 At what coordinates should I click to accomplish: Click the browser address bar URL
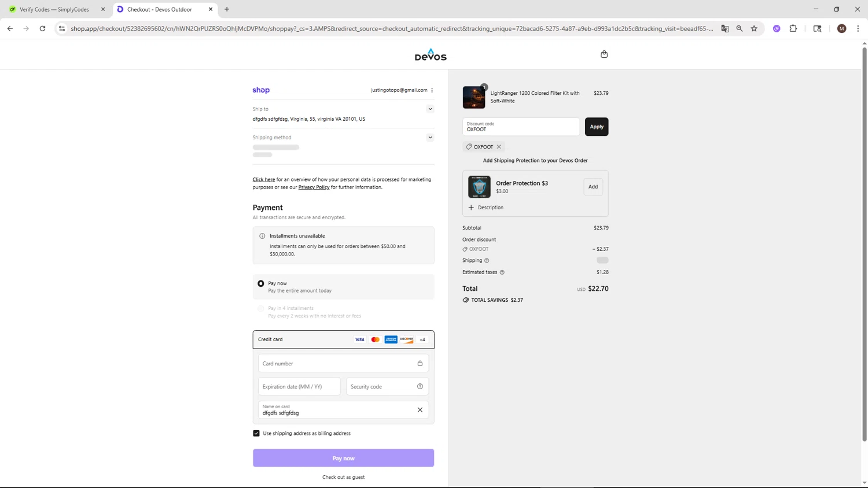(x=392, y=28)
